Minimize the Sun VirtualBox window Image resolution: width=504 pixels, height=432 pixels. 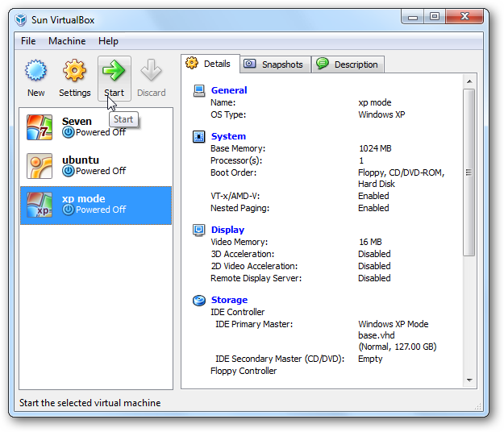[413, 17]
